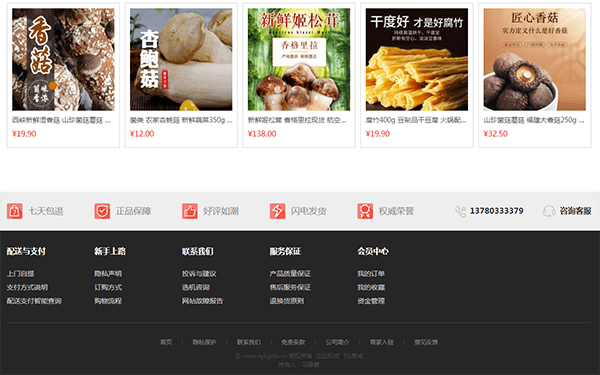The image size is (600, 375).
Task: Open 公司简介 in bottom navigation
Action: coord(338,342)
